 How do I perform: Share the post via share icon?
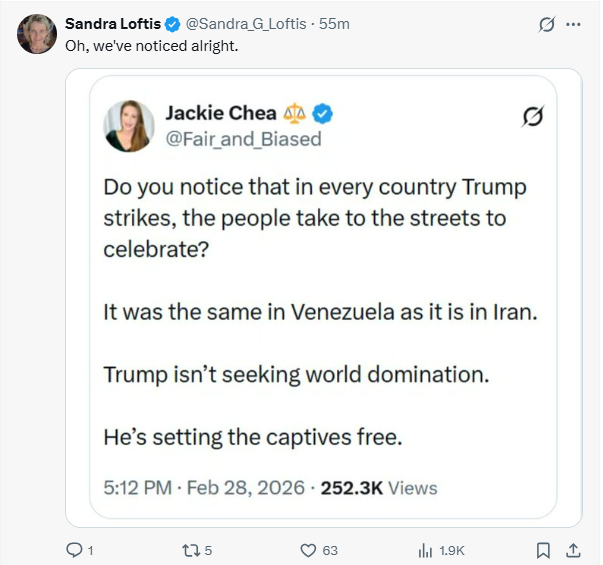click(x=574, y=549)
